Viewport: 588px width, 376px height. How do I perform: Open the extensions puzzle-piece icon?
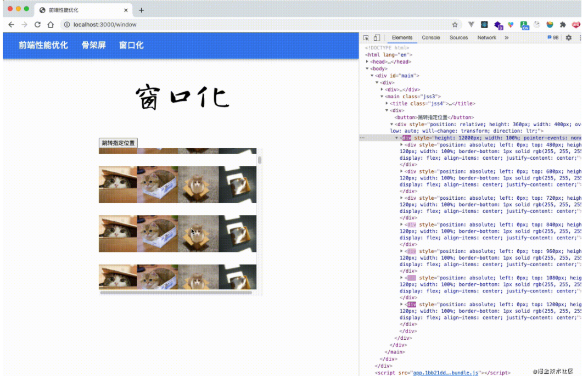563,25
